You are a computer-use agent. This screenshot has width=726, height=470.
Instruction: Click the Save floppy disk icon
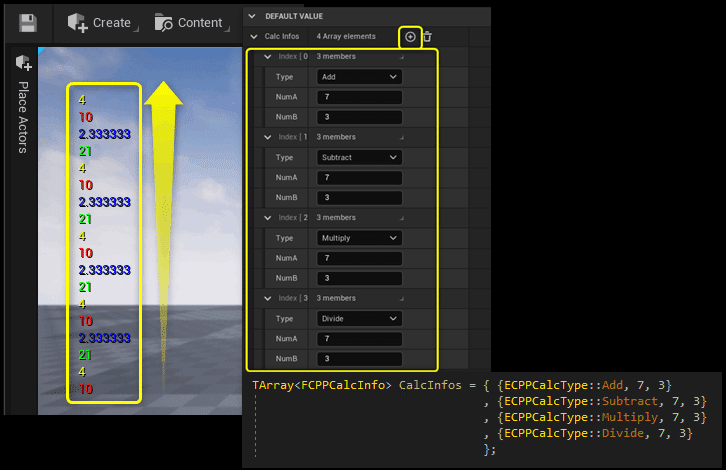click(28, 23)
